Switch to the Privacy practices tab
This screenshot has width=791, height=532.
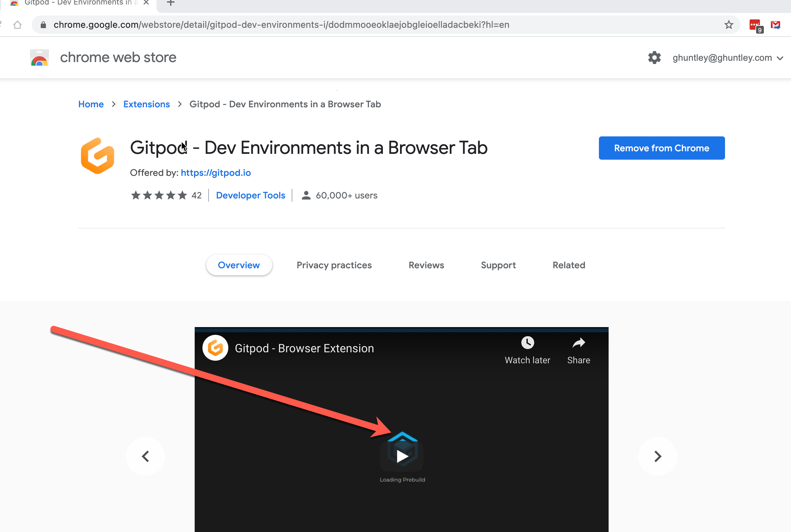tap(334, 265)
